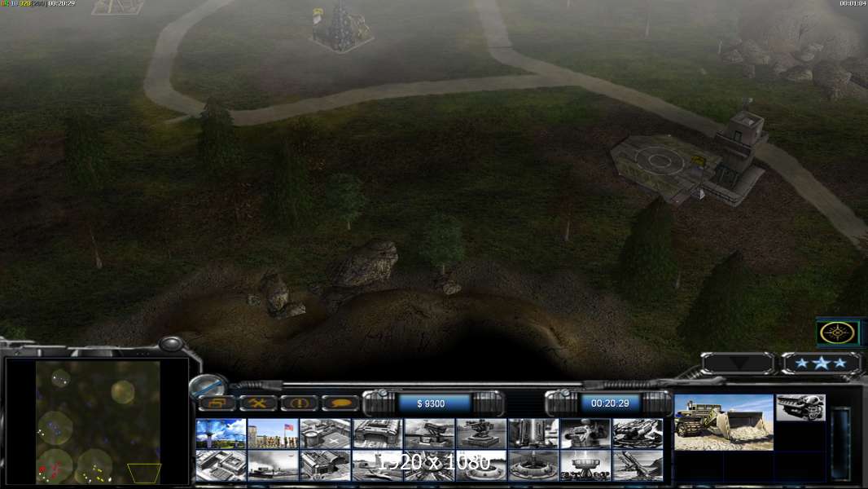The width and height of the screenshot is (868, 489).
Task: Build the structure showing the American flag
Action: point(273,434)
